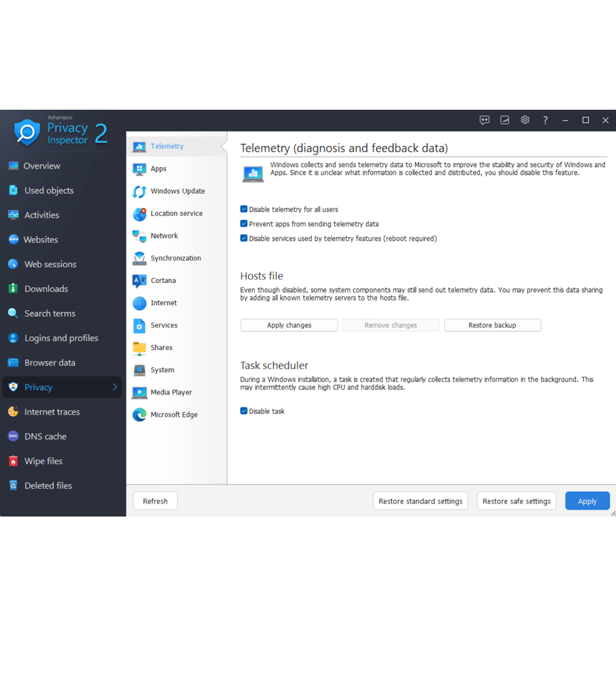Toggle Disable services used by telemetry features
Viewport: 616px width, 678px height.
[244, 239]
